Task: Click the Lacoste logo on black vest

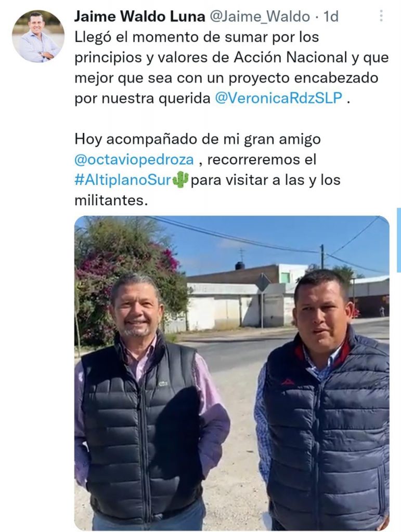Action: (x=163, y=384)
